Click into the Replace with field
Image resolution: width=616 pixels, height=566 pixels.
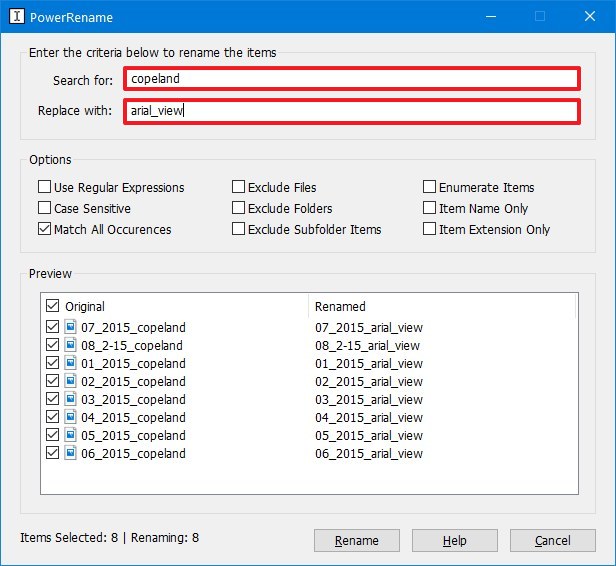point(352,112)
